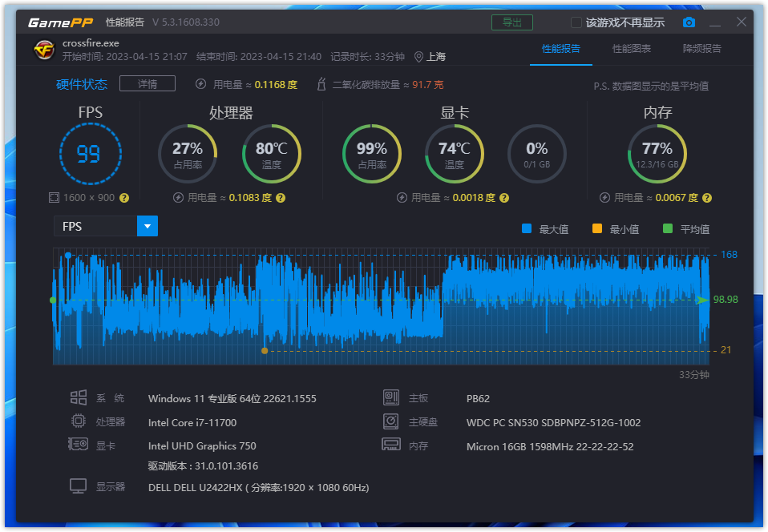Click the monitor icon beside 显示器
This screenshot has height=532, width=768.
79,486
